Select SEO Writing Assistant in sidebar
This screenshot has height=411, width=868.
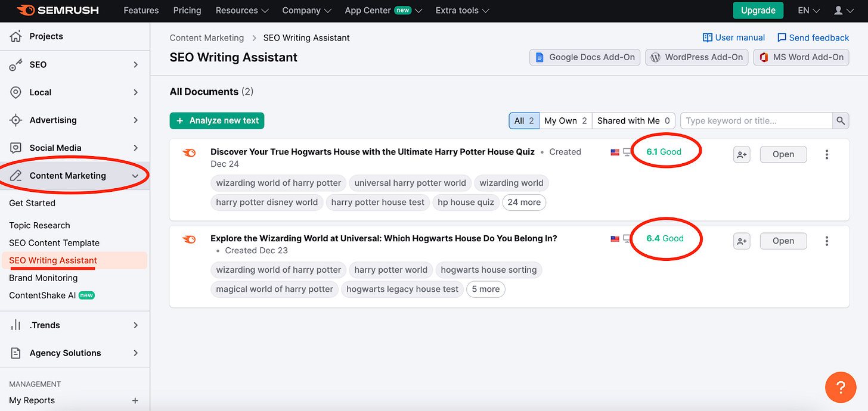(53, 260)
